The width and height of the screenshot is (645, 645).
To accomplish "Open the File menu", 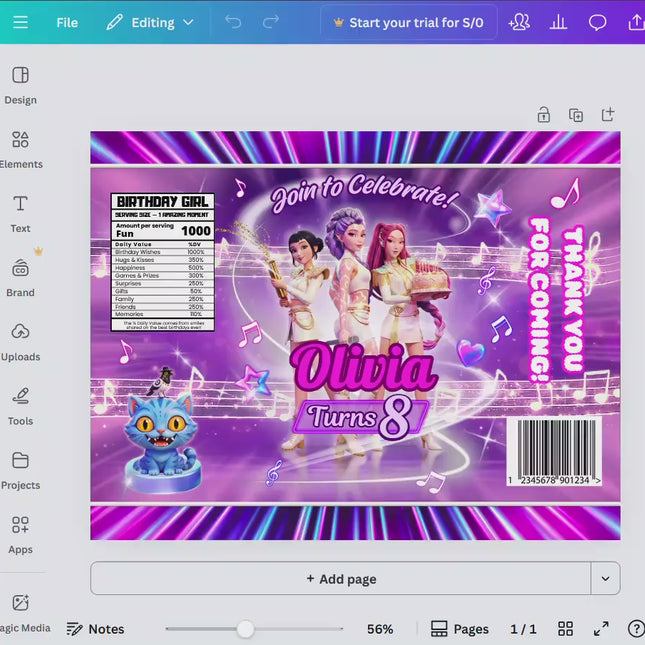I will tap(67, 23).
